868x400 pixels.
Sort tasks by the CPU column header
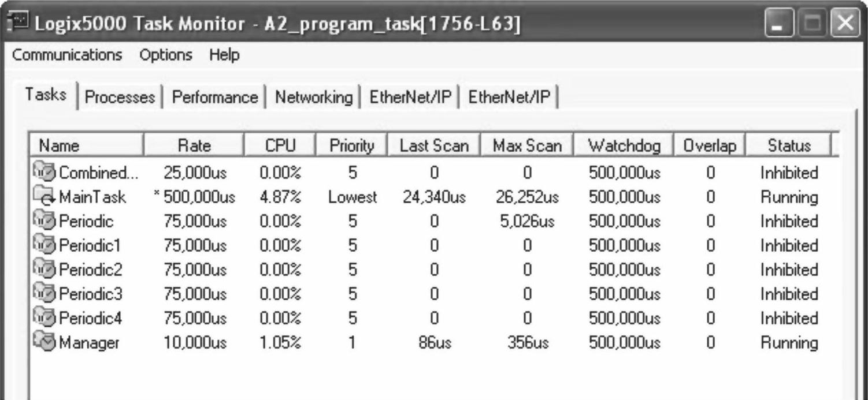(x=280, y=146)
